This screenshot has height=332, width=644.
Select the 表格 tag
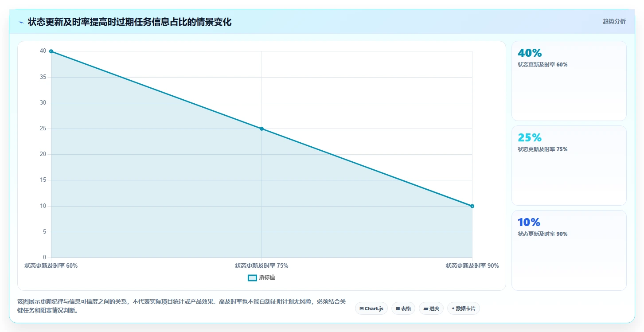pyautogui.click(x=403, y=309)
